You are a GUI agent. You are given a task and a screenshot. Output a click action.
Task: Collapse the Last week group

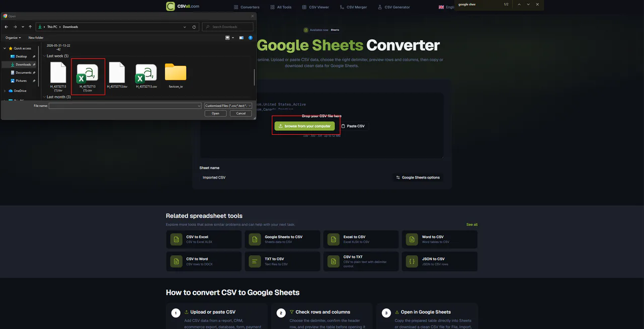point(44,56)
